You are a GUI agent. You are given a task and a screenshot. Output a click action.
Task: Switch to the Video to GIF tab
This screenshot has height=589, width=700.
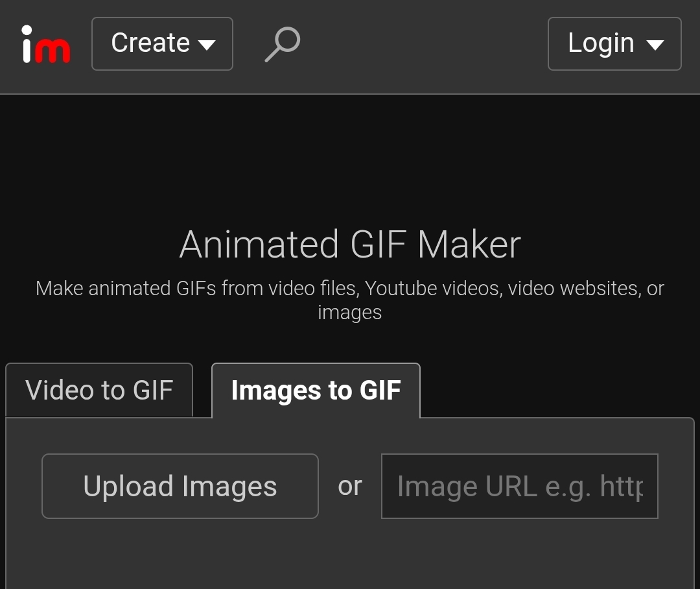coord(99,390)
